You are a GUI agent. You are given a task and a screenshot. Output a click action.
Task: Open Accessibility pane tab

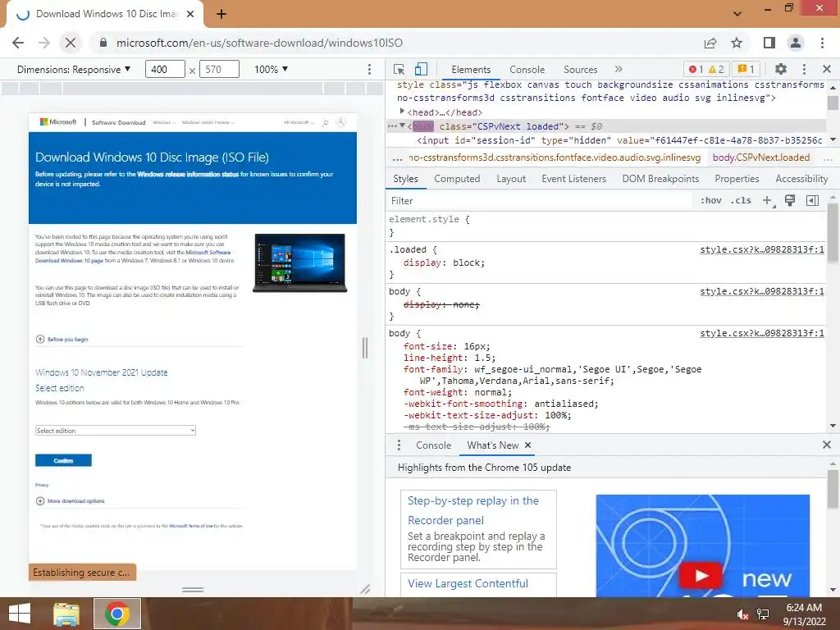pos(801,179)
